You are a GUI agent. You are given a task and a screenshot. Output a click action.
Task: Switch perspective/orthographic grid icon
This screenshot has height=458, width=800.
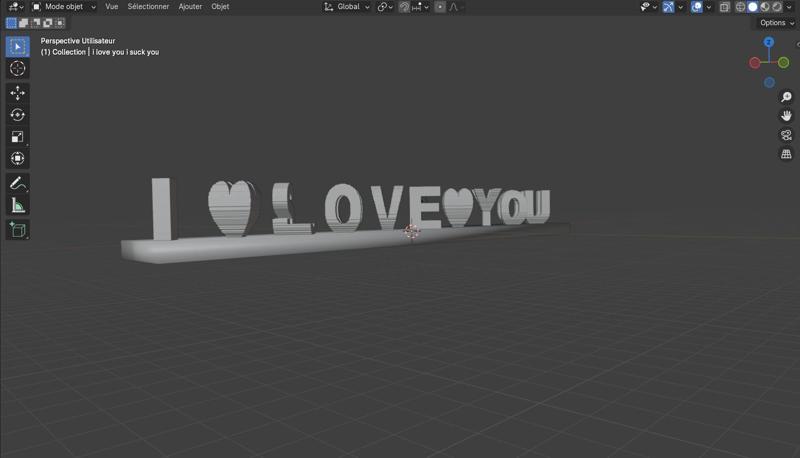click(786, 154)
